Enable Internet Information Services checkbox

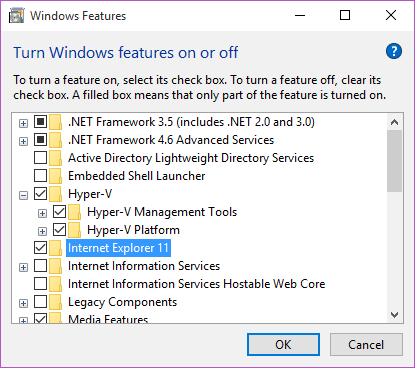pyautogui.click(x=40, y=266)
